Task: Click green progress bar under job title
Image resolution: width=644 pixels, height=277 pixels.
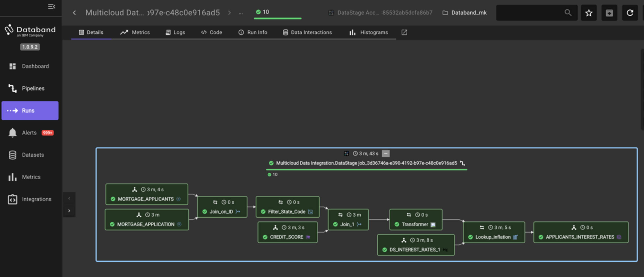Action: (x=366, y=170)
